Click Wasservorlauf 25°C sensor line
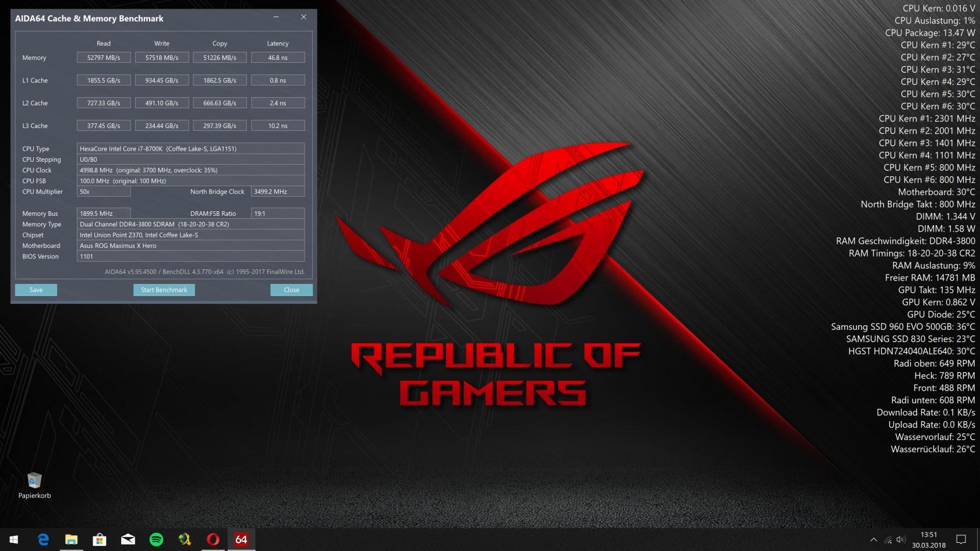The height and width of the screenshot is (551, 980). (x=935, y=437)
